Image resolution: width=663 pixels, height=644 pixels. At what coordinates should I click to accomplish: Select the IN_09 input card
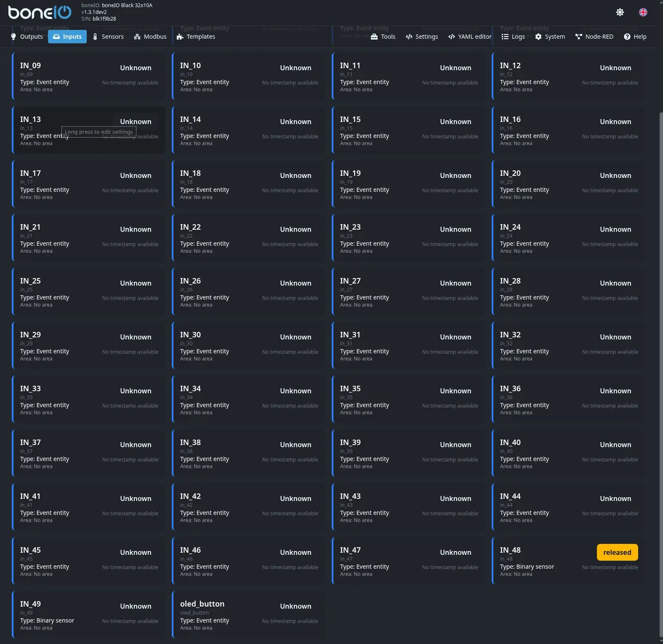tap(89, 76)
